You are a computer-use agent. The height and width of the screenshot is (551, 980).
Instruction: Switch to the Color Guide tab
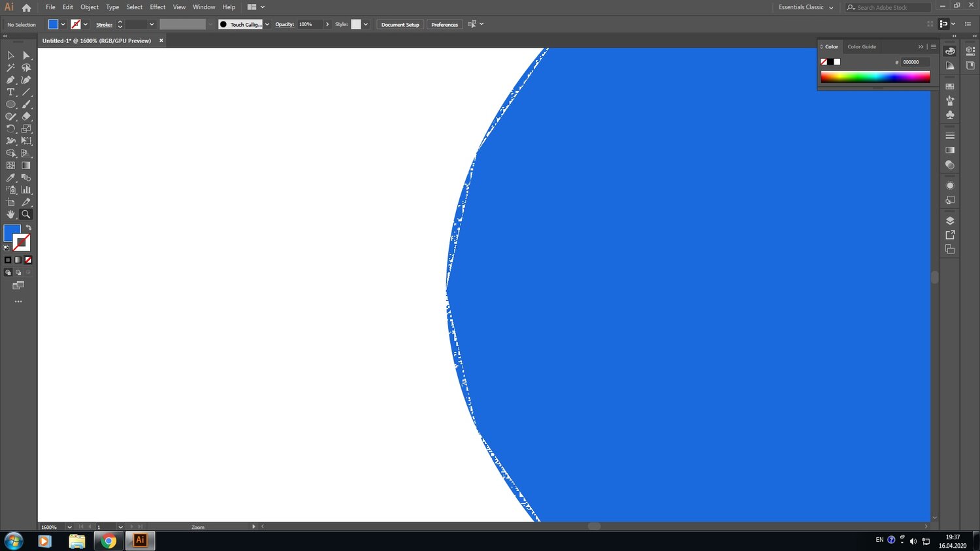coord(862,47)
